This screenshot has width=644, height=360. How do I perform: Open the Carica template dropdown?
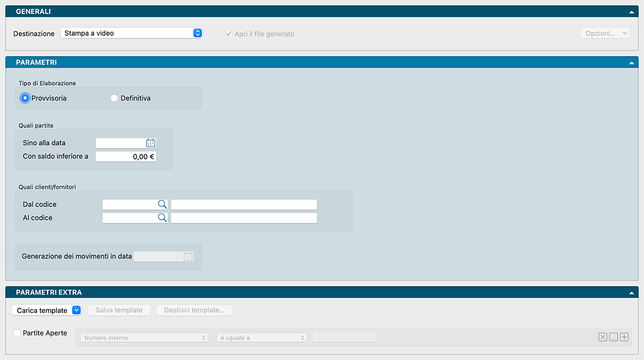(46, 310)
